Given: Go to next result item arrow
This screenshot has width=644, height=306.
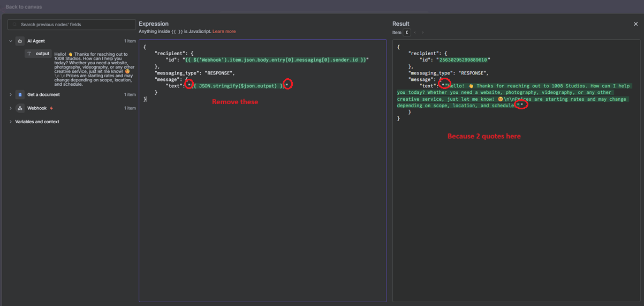Looking at the screenshot, I should click(422, 33).
